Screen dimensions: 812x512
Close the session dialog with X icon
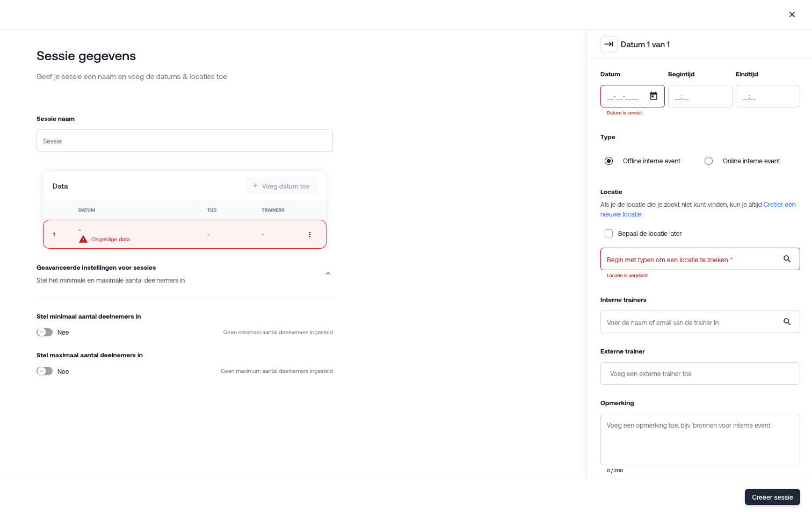coord(792,15)
